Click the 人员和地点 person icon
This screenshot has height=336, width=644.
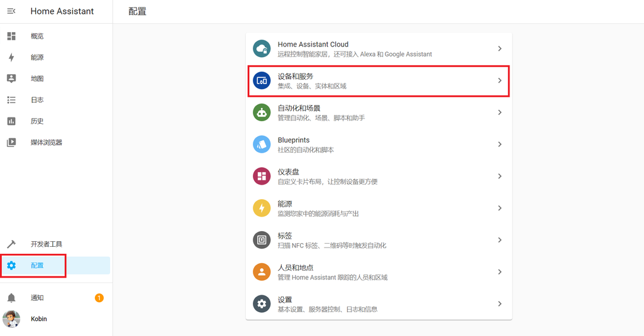click(262, 272)
